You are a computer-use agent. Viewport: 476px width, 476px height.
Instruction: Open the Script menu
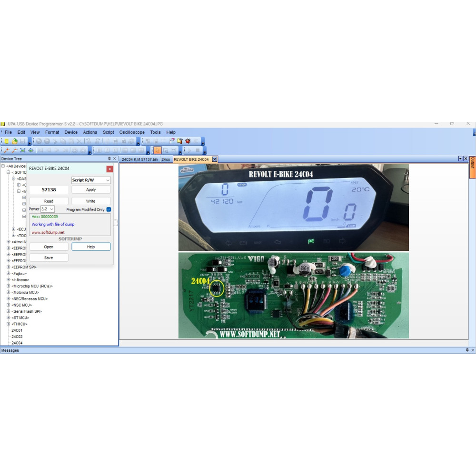pyautogui.click(x=109, y=132)
